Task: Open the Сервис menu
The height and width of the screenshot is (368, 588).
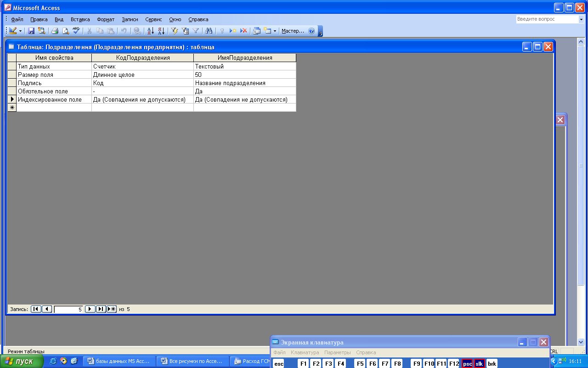Action: pyautogui.click(x=153, y=19)
